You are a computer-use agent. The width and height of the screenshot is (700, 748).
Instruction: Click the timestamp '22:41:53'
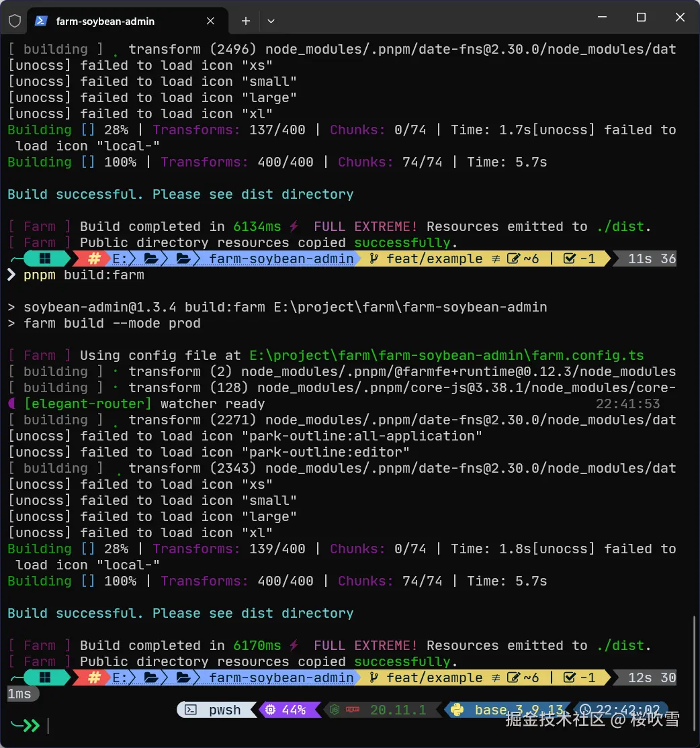click(627, 404)
